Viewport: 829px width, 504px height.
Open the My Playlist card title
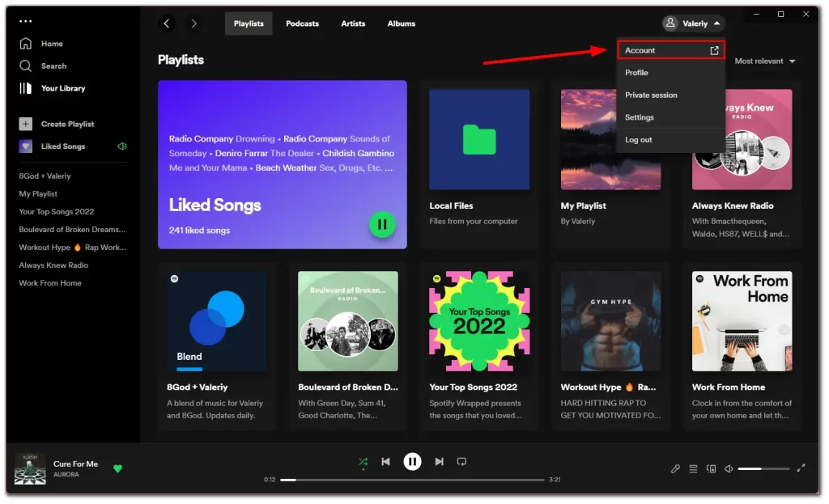tap(583, 205)
